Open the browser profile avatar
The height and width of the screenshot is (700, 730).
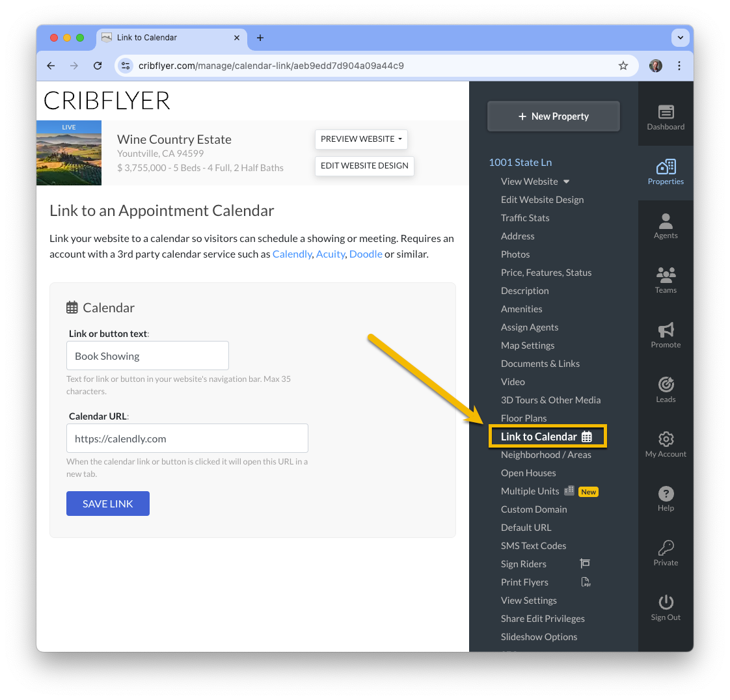pos(656,66)
